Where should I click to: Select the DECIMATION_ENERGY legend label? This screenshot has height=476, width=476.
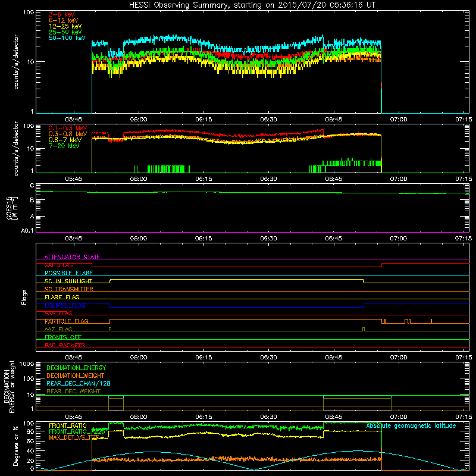(x=76, y=368)
